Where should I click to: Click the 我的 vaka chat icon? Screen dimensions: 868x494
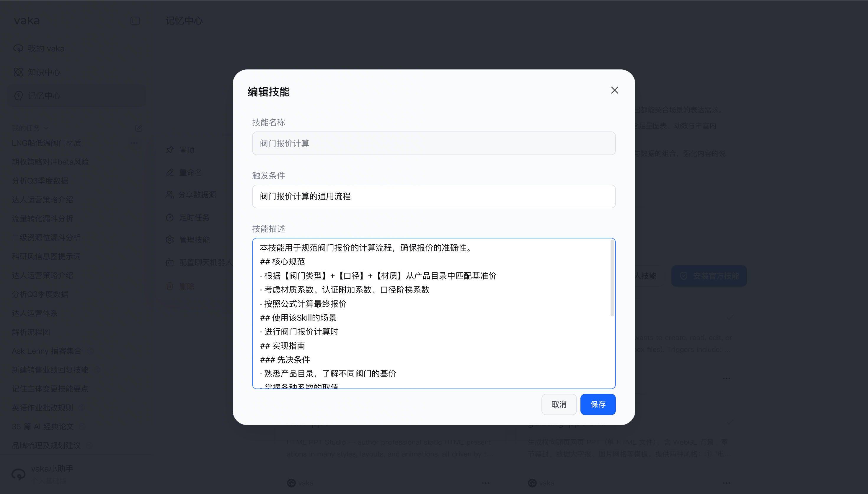point(18,48)
